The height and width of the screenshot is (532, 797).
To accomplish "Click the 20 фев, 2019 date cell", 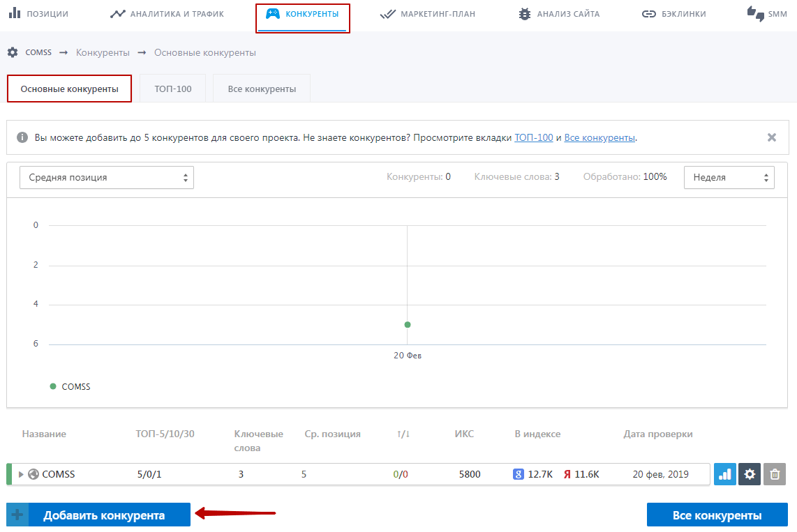I will click(x=661, y=474).
